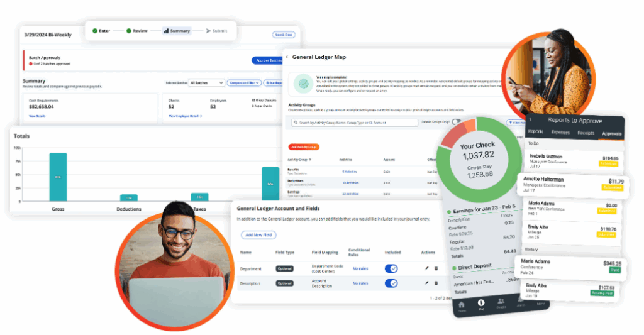Click the orange segment of Your Check donut

pos(470,125)
